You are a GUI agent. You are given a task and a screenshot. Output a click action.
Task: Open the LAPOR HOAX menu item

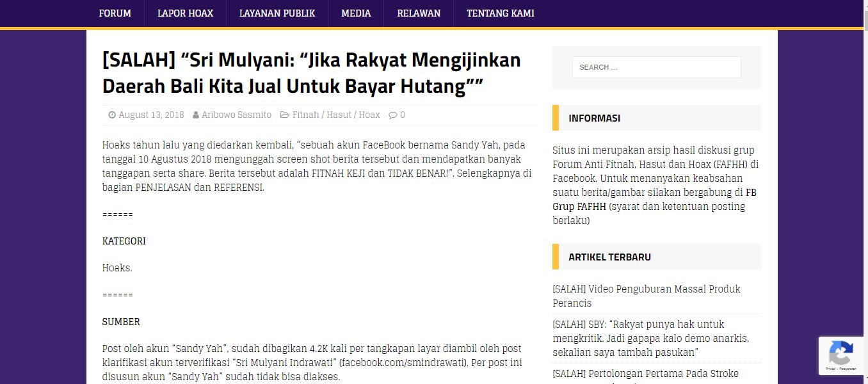tap(185, 13)
